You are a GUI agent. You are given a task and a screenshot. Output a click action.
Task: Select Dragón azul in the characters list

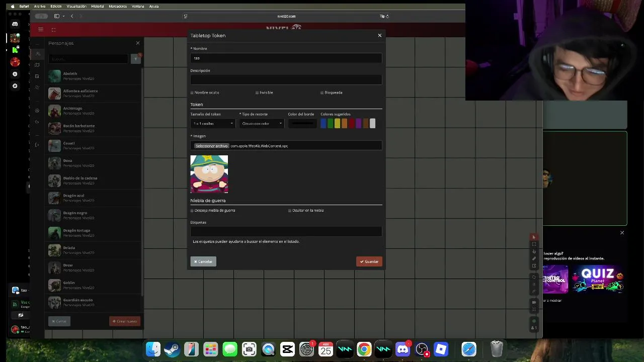(94, 198)
